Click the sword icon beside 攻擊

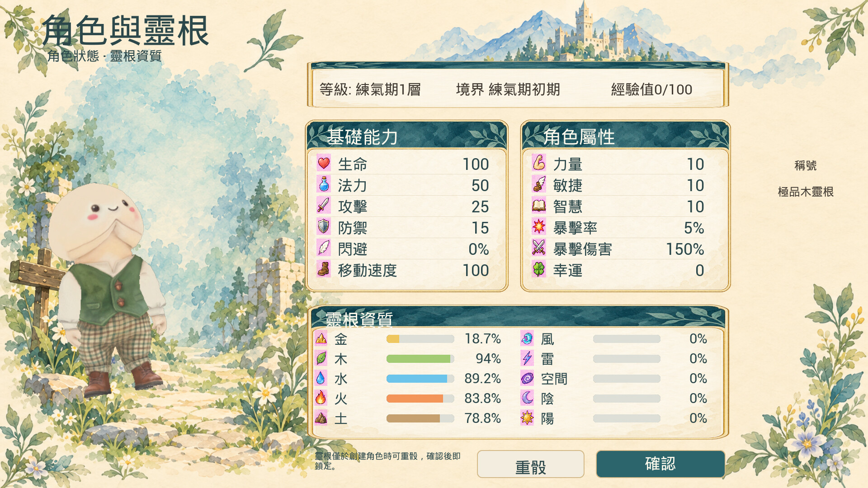tap(324, 206)
